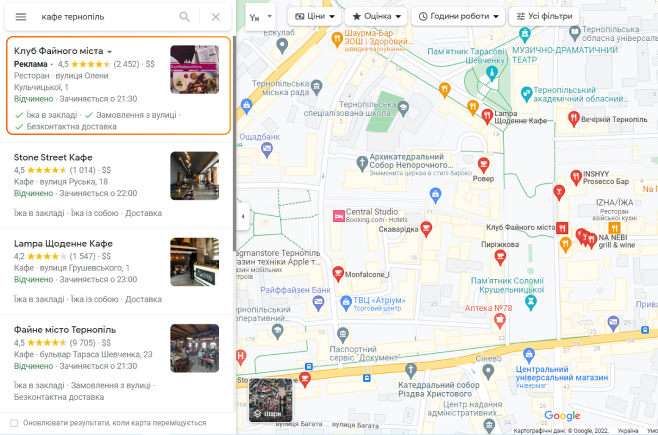Open the Файне місто Тернопіль listing title
This screenshot has height=435, width=658.
coord(65,330)
